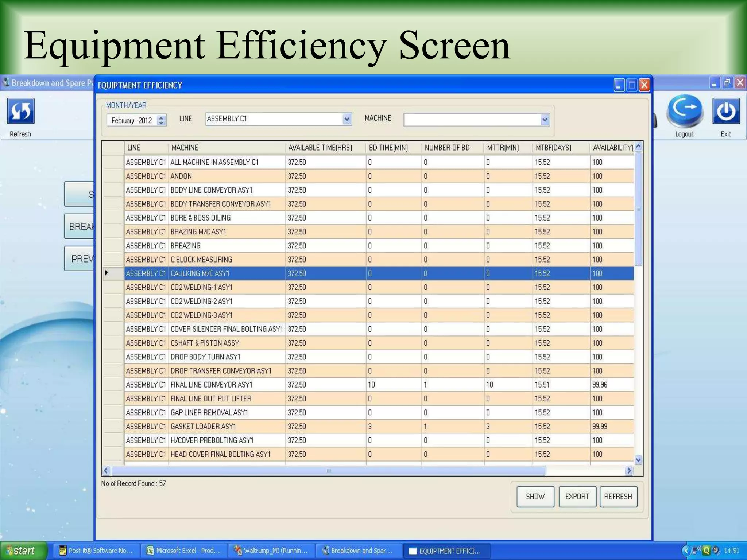Switch to Post-it Software Notes taskbar item
The height and width of the screenshot is (560, 747).
pos(96,551)
